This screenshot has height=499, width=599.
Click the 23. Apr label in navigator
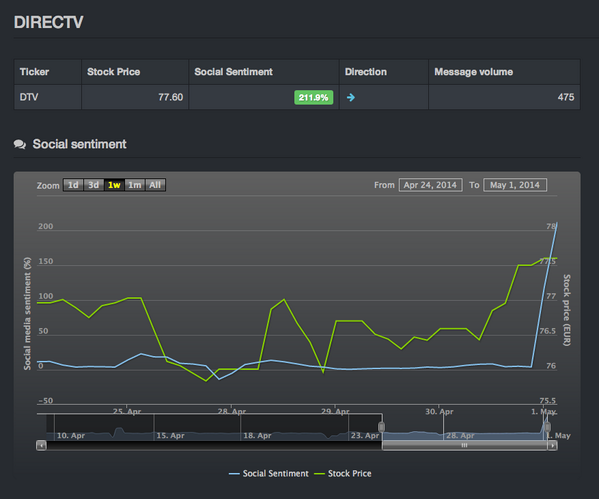pyautogui.click(x=365, y=436)
